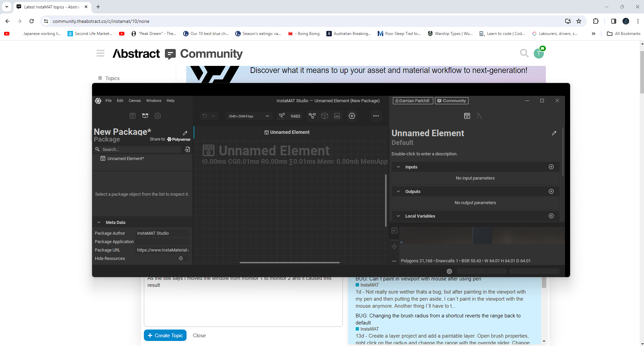Click the Close link beside Create Topic
The height and width of the screenshot is (346, 644).
[x=199, y=336]
